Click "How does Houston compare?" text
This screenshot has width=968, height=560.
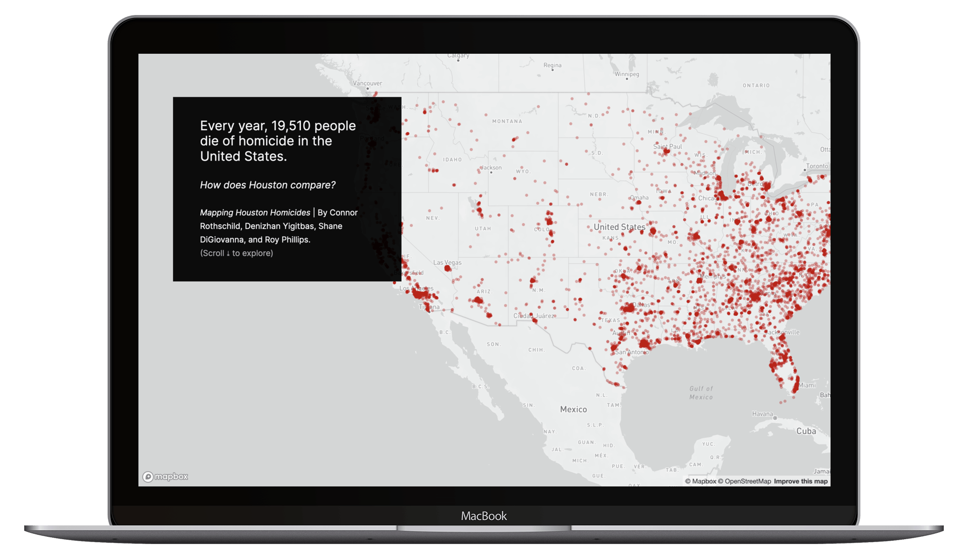coord(268,185)
